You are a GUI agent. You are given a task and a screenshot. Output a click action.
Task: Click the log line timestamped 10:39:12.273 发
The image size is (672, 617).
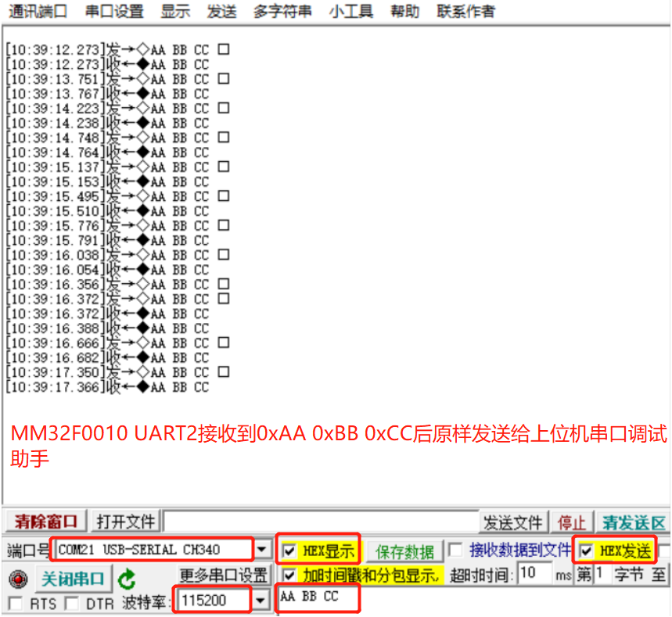point(117,50)
